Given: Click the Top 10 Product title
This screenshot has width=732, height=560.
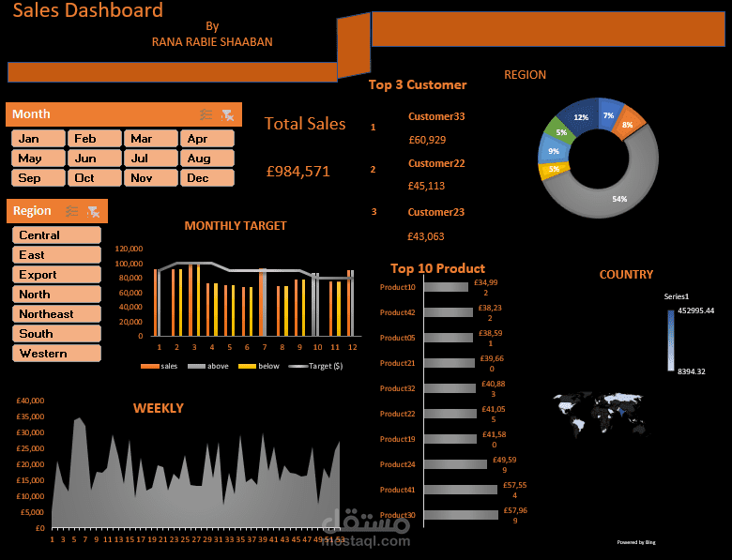Looking at the screenshot, I should pyautogui.click(x=438, y=268).
